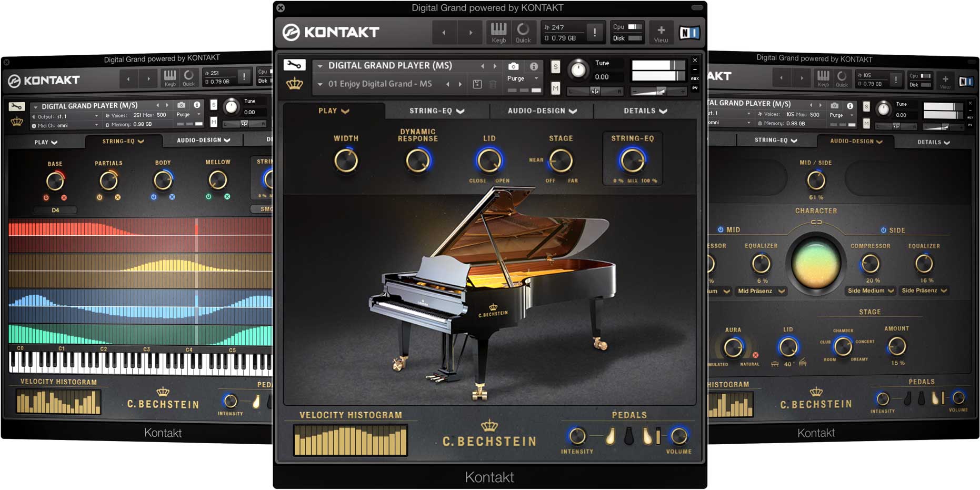Screen dimensions: 980x490
Task: Switch to STRING-EQ tab in center window
Action: point(437,111)
